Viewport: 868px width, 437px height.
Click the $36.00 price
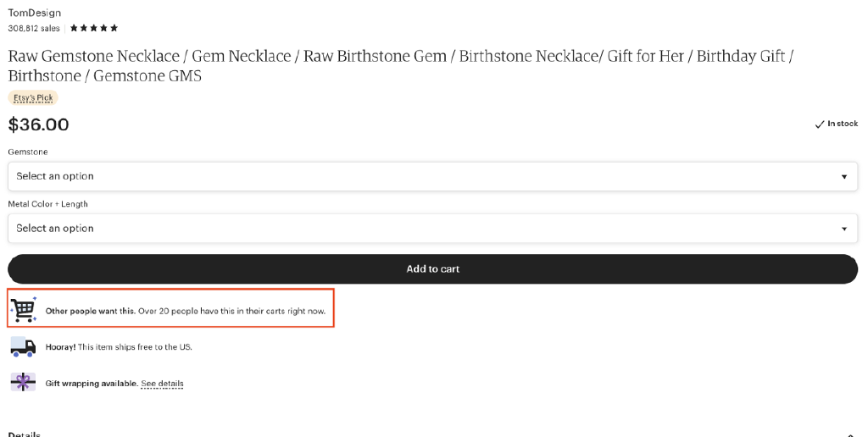[x=39, y=124]
